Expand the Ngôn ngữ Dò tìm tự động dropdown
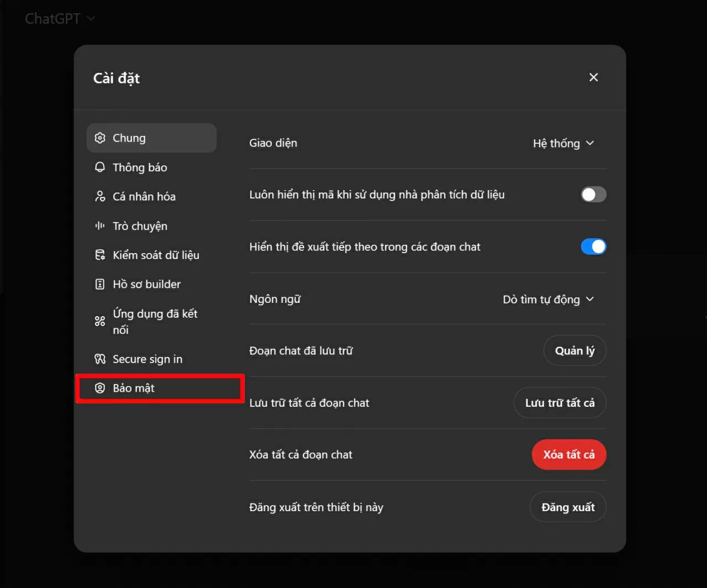 click(548, 299)
